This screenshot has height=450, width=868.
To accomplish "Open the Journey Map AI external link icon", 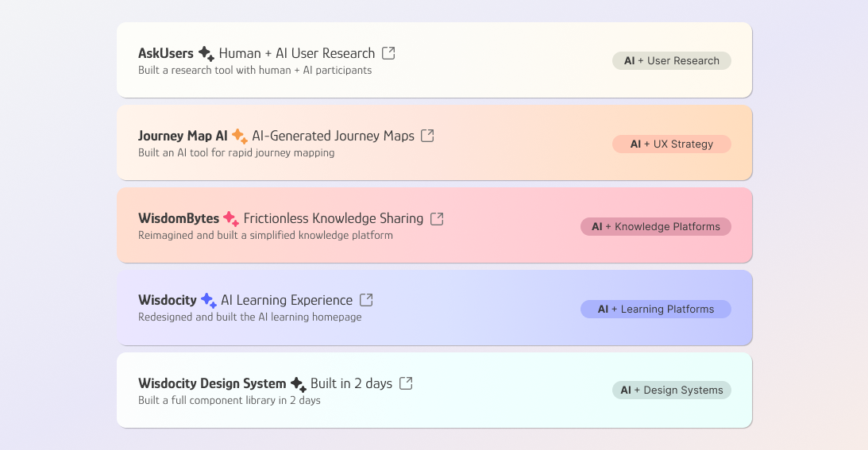I will pos(427,136).
